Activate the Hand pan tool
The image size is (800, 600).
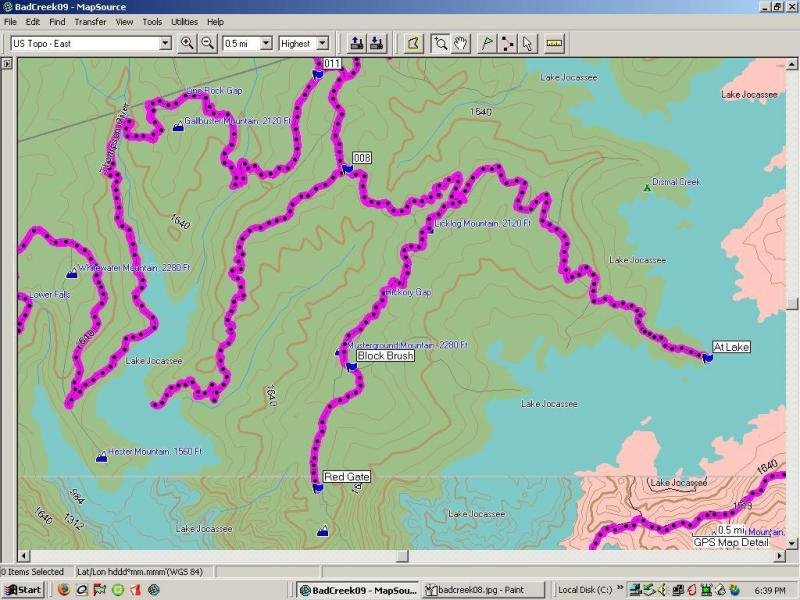click(x=458, y=43)
